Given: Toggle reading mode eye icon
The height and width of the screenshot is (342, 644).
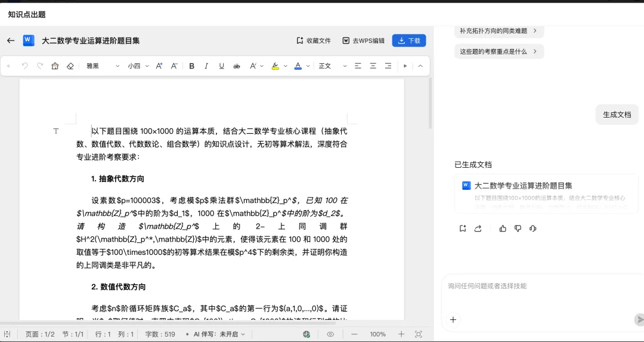Looking at the screenshot, I should point(330,334).
